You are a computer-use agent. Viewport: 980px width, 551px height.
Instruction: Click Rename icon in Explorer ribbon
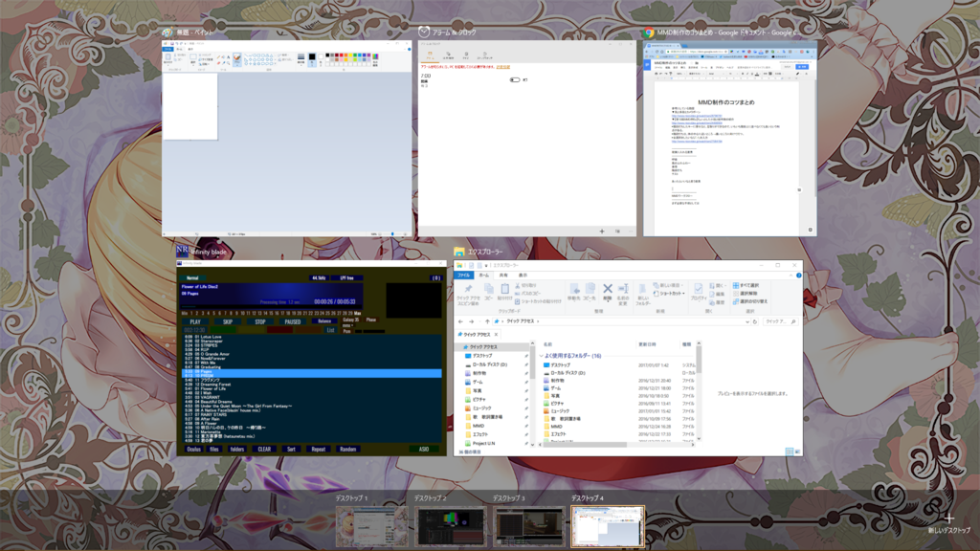(x=623, y=289)
